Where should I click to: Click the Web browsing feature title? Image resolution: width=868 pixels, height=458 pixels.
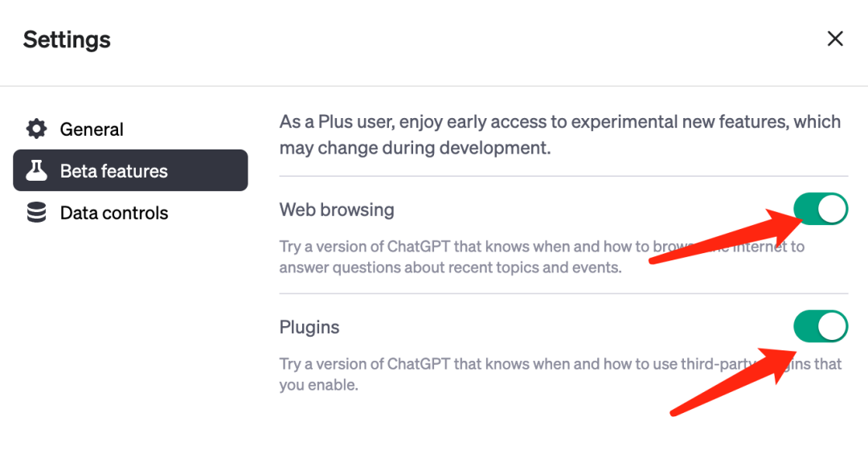(337, 210)
